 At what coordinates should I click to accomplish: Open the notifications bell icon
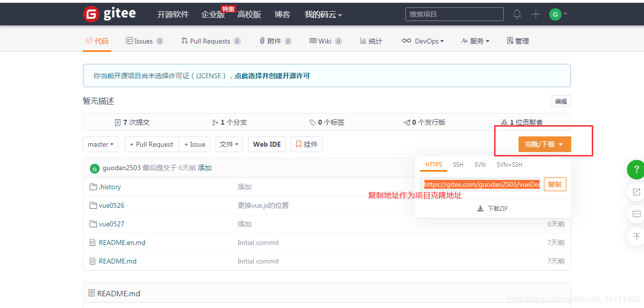coord(517,14)
